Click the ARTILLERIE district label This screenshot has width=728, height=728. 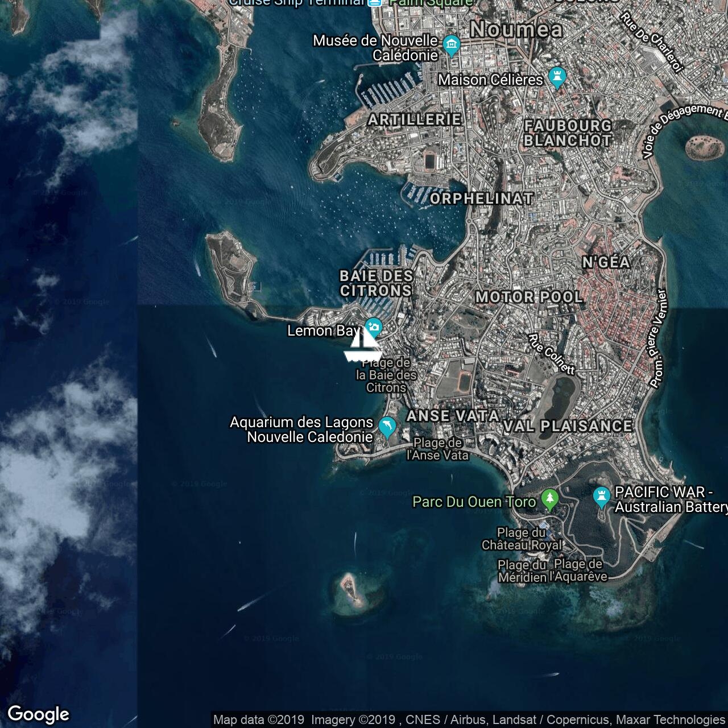pyautogui.click(x=415, y=119)
